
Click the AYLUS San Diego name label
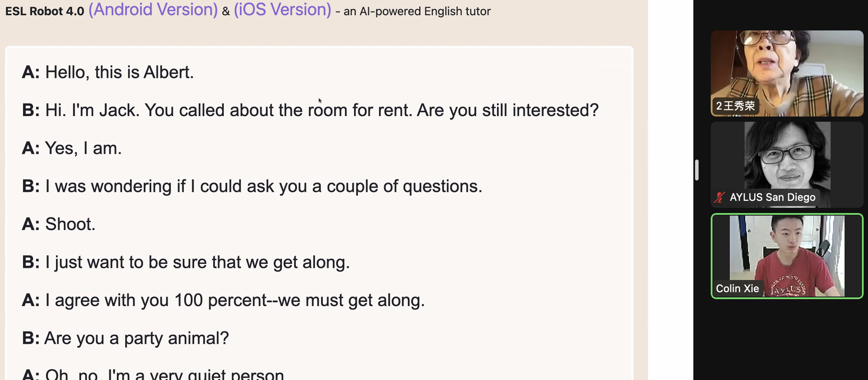click(772, 197)
